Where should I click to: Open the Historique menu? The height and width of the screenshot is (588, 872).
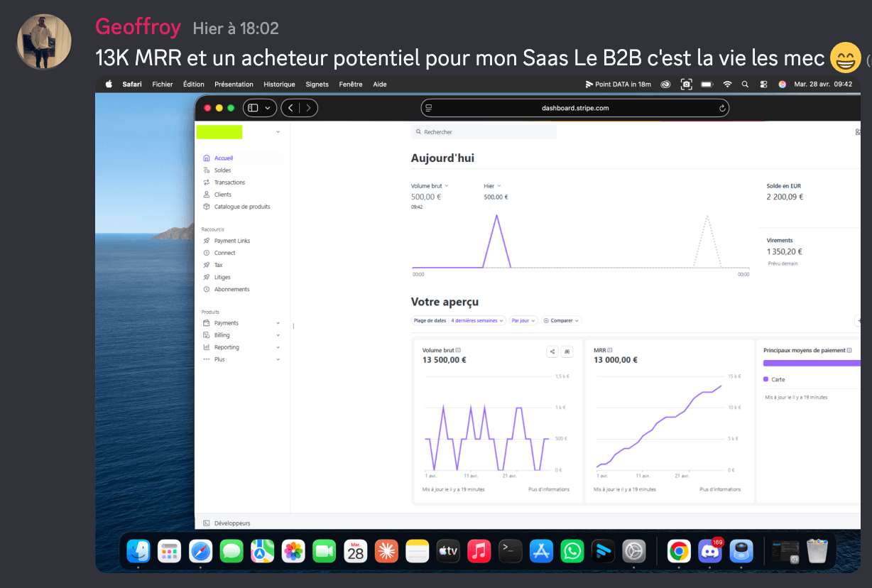[279, 84]
